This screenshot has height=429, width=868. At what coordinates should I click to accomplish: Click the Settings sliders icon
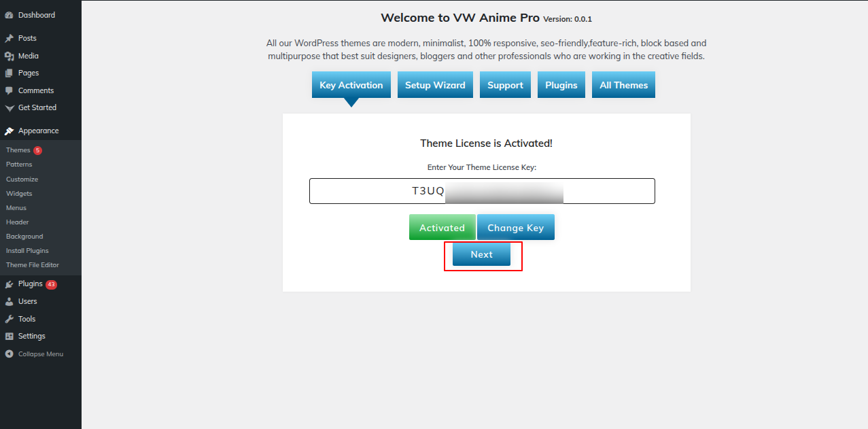tap(9, 337)
